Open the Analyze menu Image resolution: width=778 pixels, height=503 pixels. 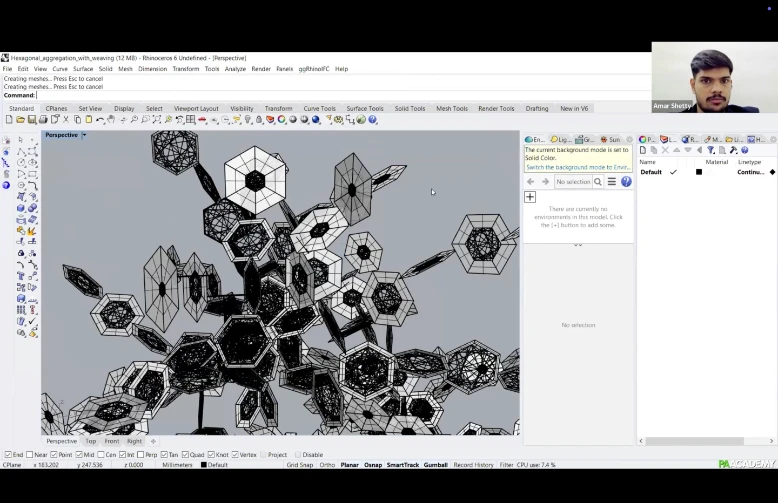[235, 69]
